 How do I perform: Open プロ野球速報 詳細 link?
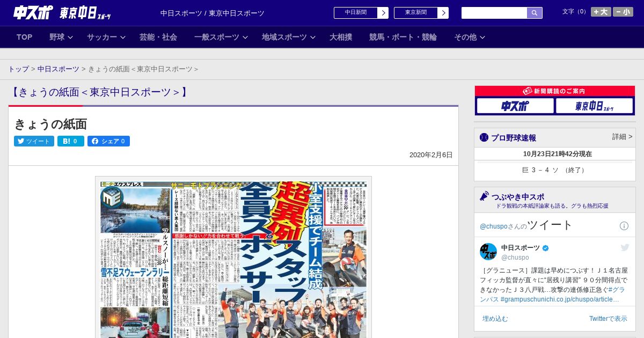click(622, 137)
